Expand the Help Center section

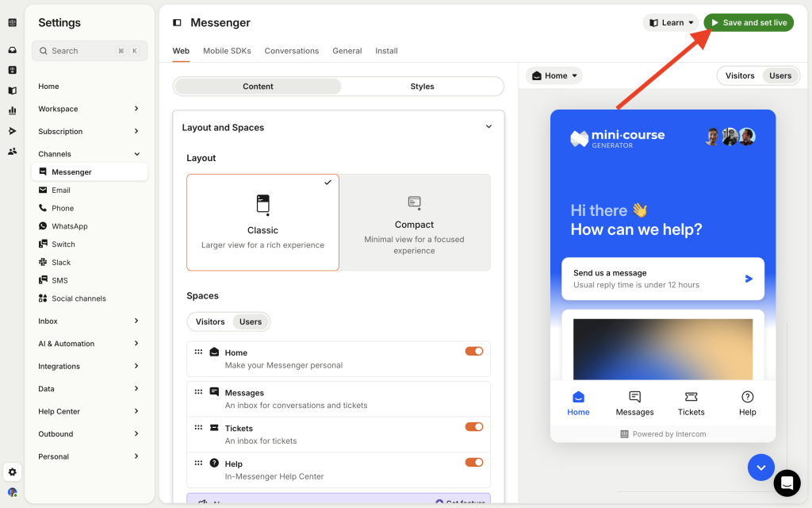click(x=90, y=411)
